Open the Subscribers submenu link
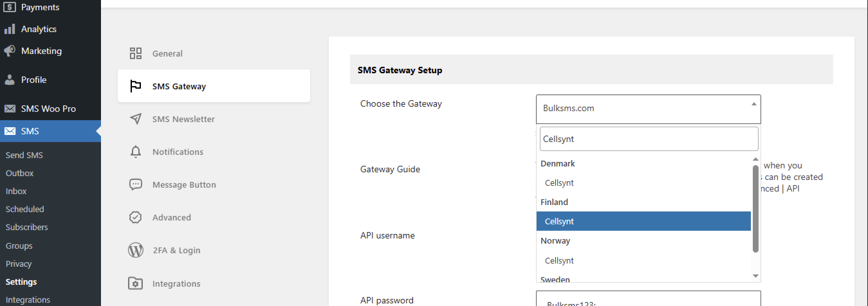Image resolution: width=868 pixels, height=306 pixels. click(x=26, y=227)
